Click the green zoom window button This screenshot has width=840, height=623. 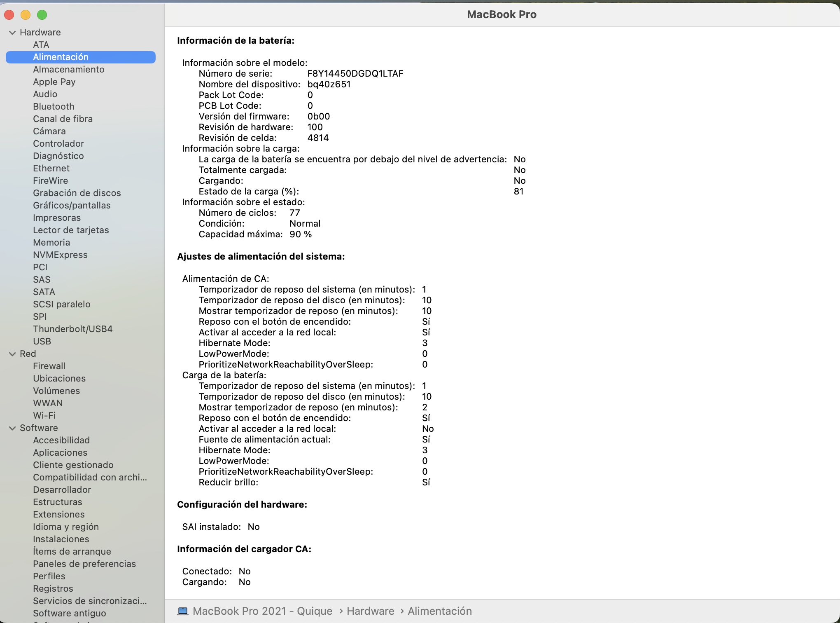(42, 15)
